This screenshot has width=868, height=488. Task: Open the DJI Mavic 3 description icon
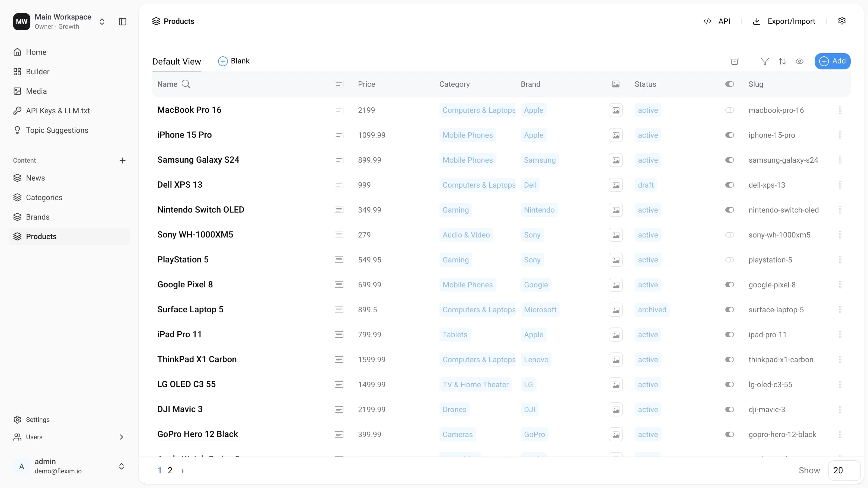point(339,409)
